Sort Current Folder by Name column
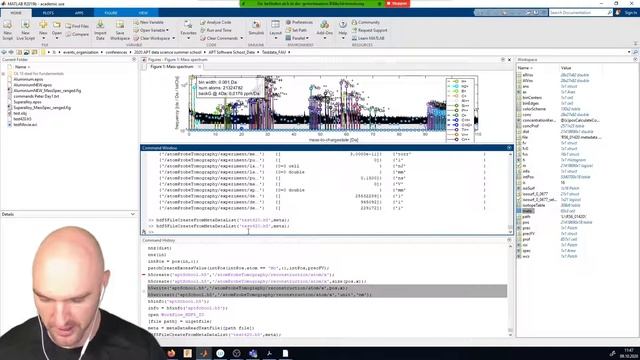This screenshot has width=640, height=360. 21,67
